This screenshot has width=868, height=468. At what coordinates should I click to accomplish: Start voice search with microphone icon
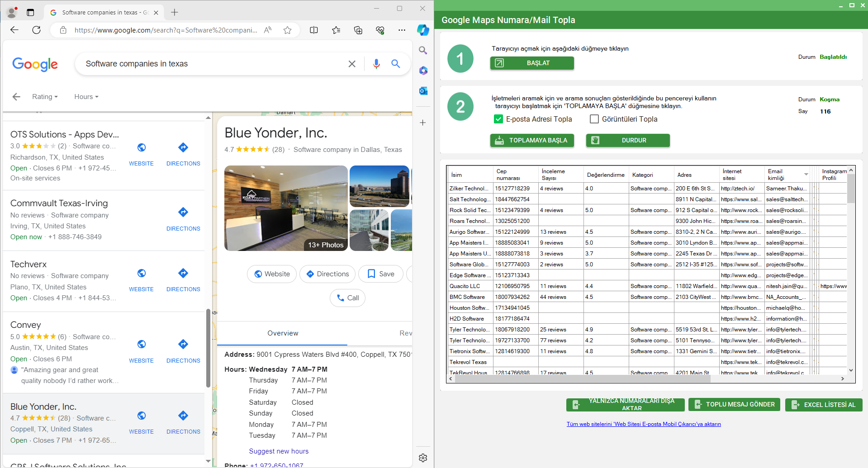[x=376, y=64]
